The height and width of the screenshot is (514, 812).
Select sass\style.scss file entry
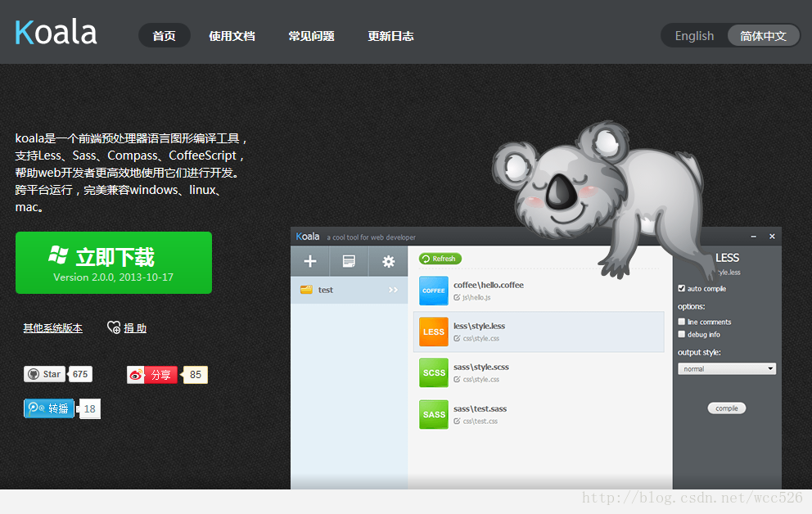539,372
